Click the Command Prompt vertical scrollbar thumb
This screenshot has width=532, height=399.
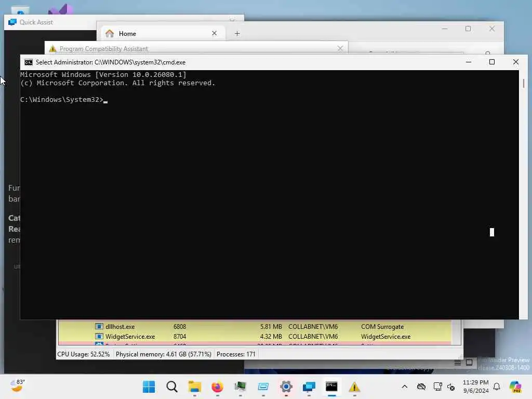pos(524,83)
